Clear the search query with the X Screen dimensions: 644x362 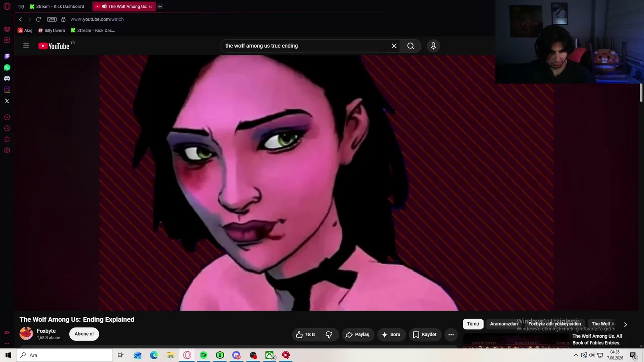[394, 46]
